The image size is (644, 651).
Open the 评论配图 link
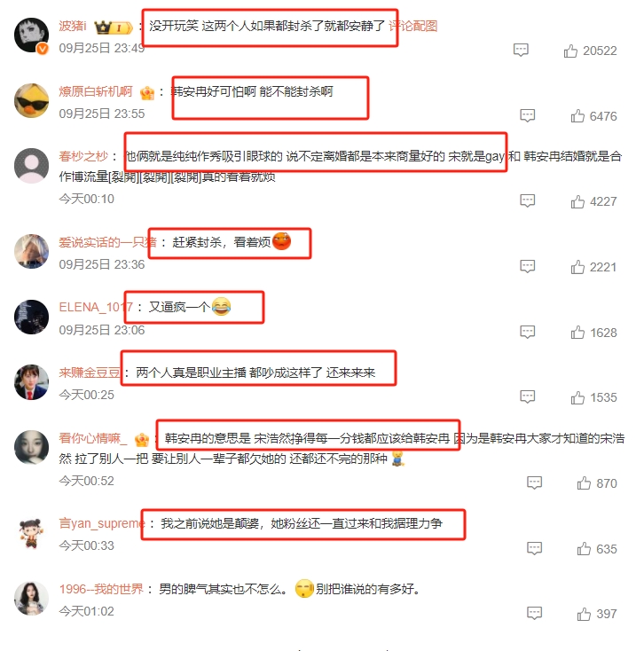point(412,26)
